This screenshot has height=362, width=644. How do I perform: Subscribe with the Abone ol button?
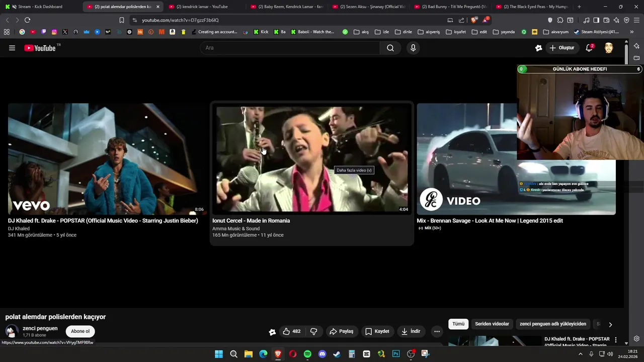click(80, 331)
